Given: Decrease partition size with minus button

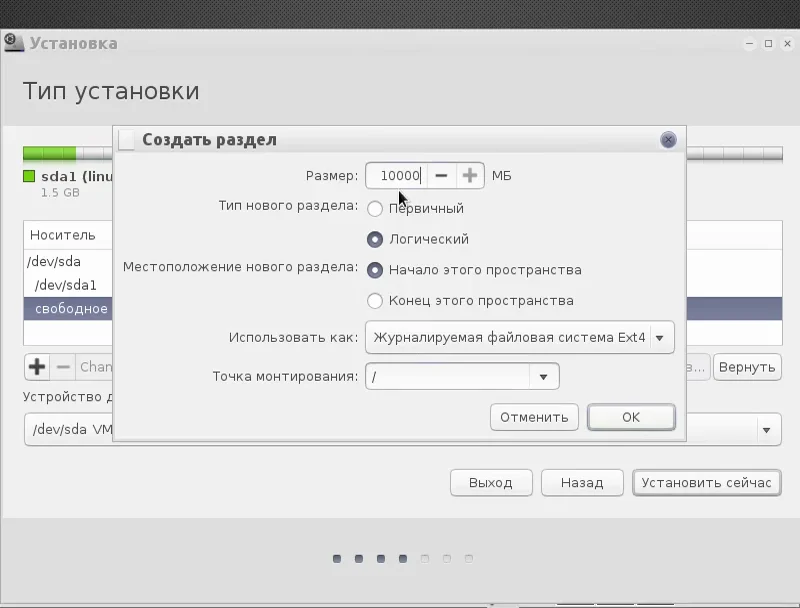Looking at the screenshot, I should (441, 175).
